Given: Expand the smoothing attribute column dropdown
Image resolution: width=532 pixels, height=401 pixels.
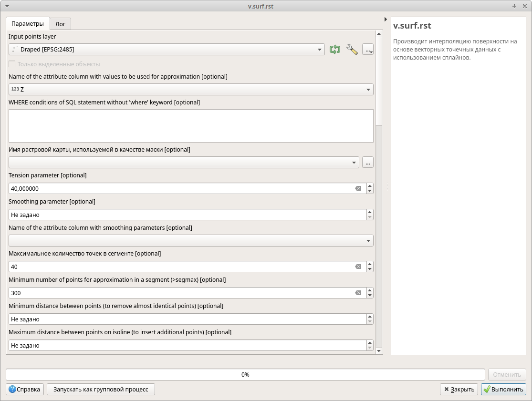Looking at the screenshot, I should point(368,241).
